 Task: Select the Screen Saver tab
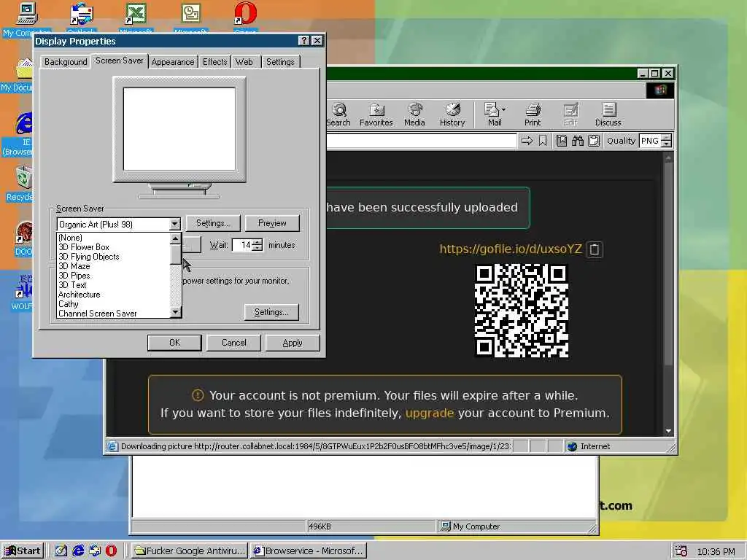pos(119,61)
